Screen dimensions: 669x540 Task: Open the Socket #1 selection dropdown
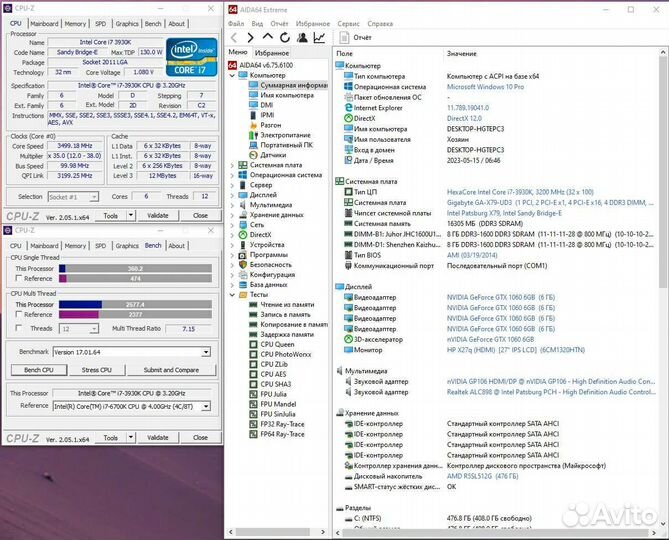(x=94, y=197)
